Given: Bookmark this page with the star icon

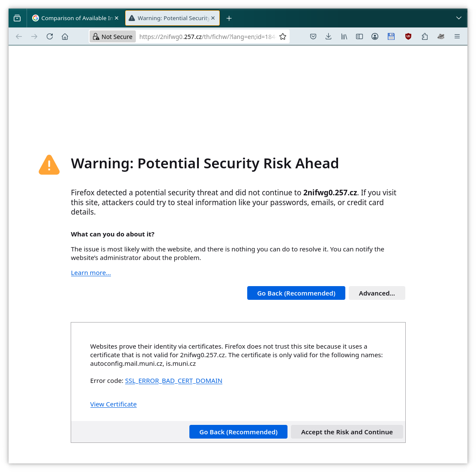Looking at the screenshot, I should point(283,37).
